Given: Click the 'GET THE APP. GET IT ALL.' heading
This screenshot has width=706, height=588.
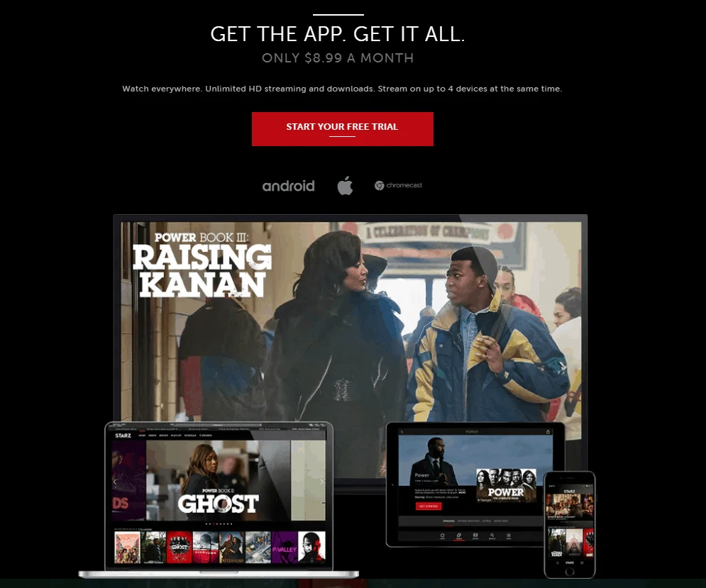Looking at the screenshot, I should click(x=338, y=34).
